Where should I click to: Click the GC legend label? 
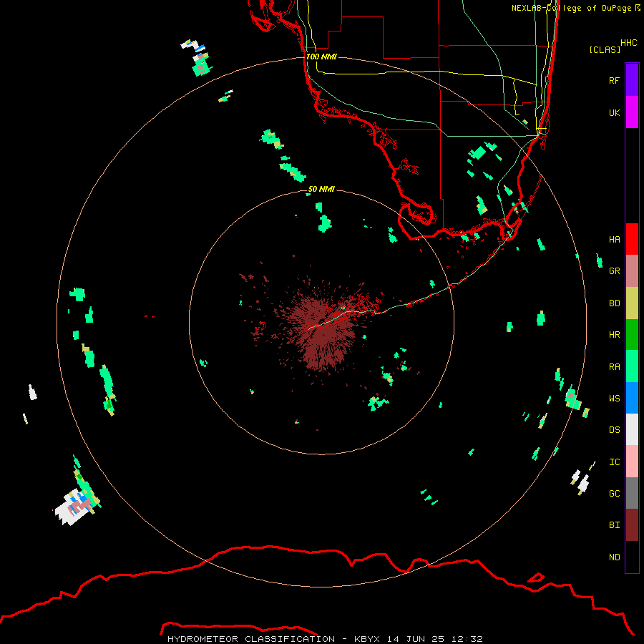coord(614,494)
